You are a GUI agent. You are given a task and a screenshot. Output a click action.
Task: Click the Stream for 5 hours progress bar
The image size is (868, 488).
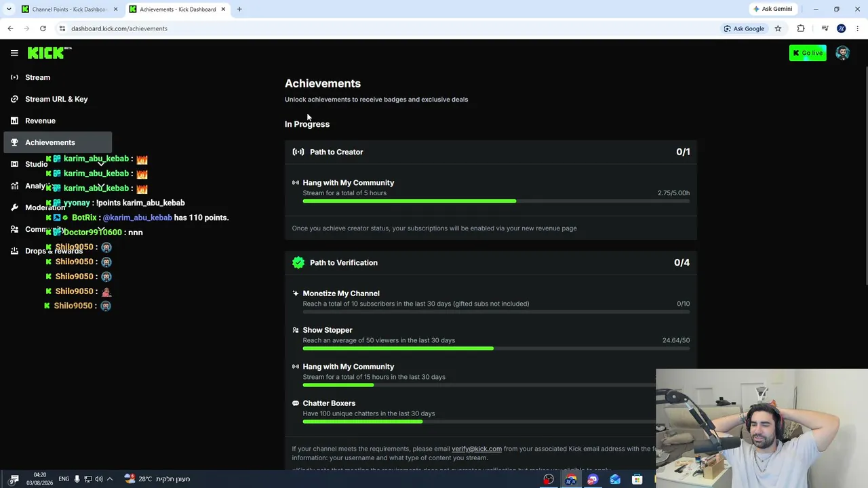[x=496, y=201]
